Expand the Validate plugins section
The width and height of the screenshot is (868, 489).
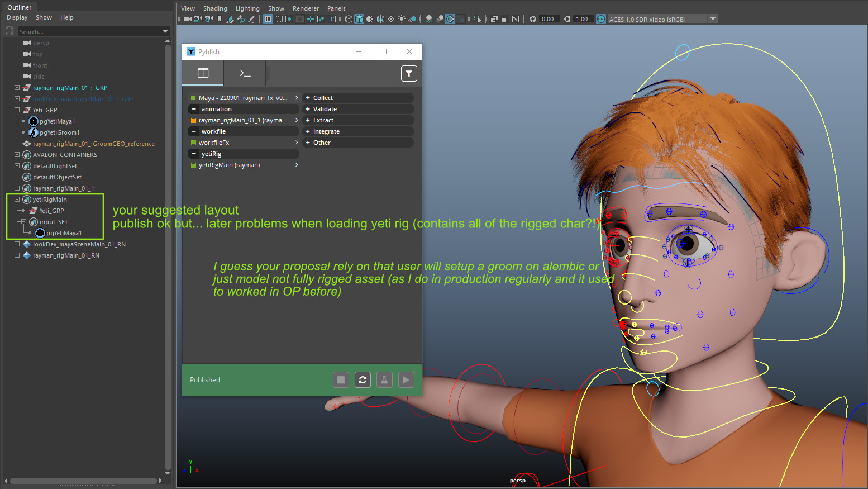pos(308,109)
